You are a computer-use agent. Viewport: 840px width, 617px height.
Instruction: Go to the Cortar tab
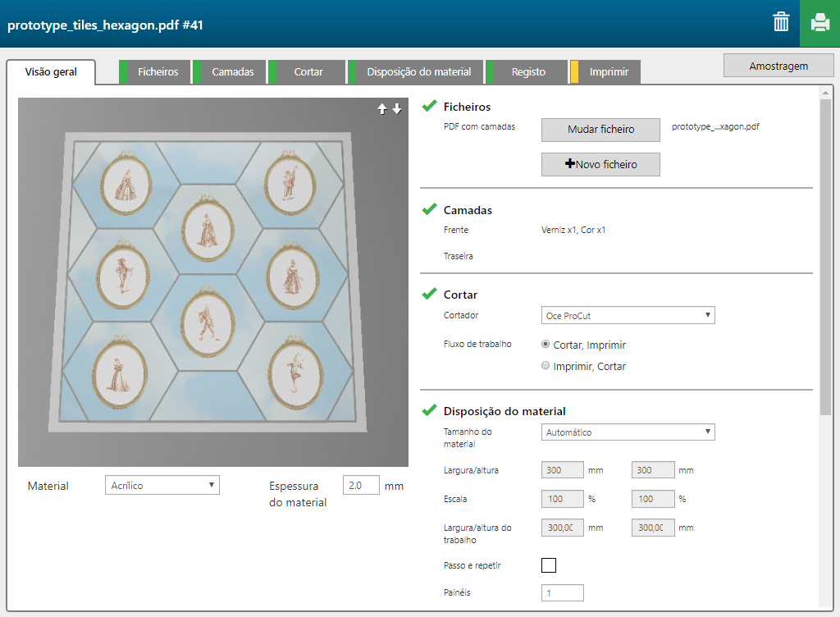click(x=307, y=71)
